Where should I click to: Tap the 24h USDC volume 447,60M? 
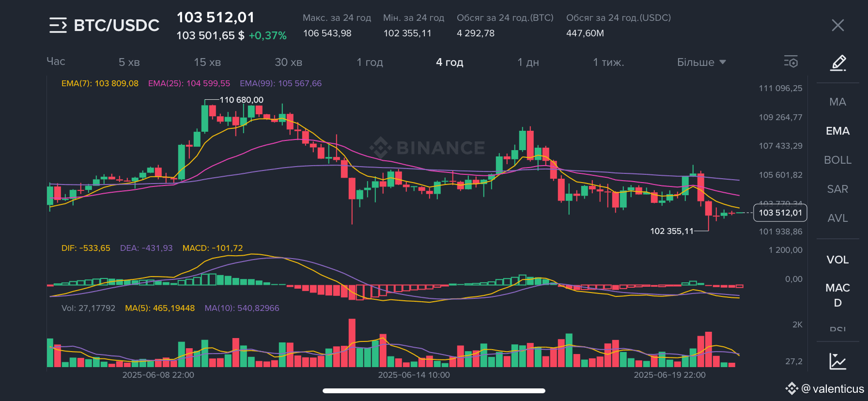click(x=585, y=33)
